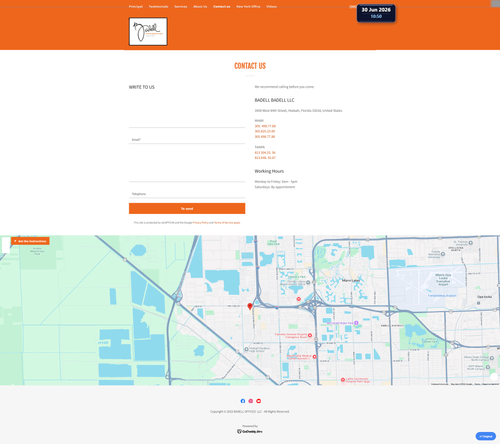Focus the Email input field
Viewport: 500px width, 444px height.
click(x=187, y=140)
